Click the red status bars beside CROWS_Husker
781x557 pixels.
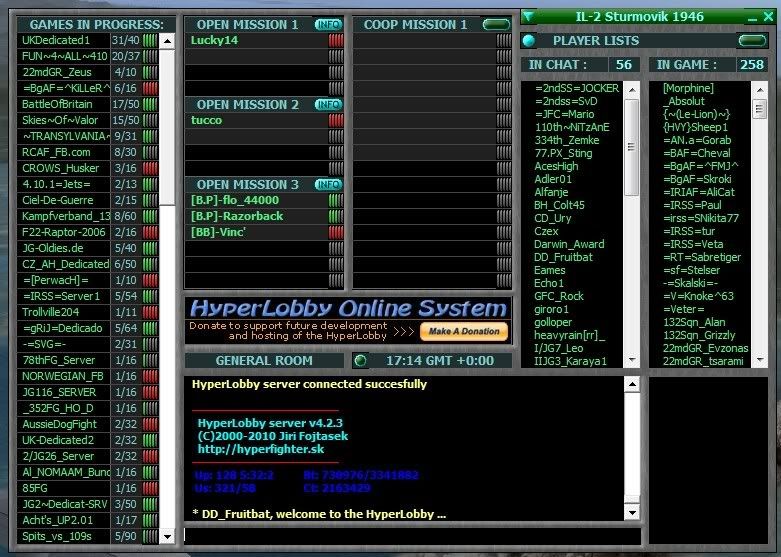pos(151,168)
